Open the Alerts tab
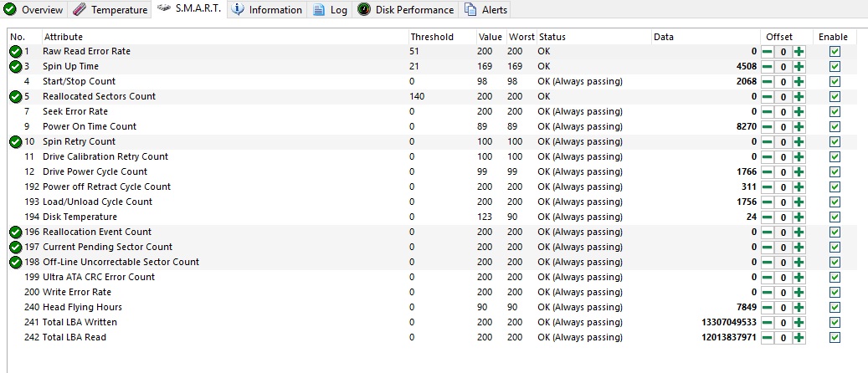The height and width of the screenshot is (373, 868). pos(485,10)
